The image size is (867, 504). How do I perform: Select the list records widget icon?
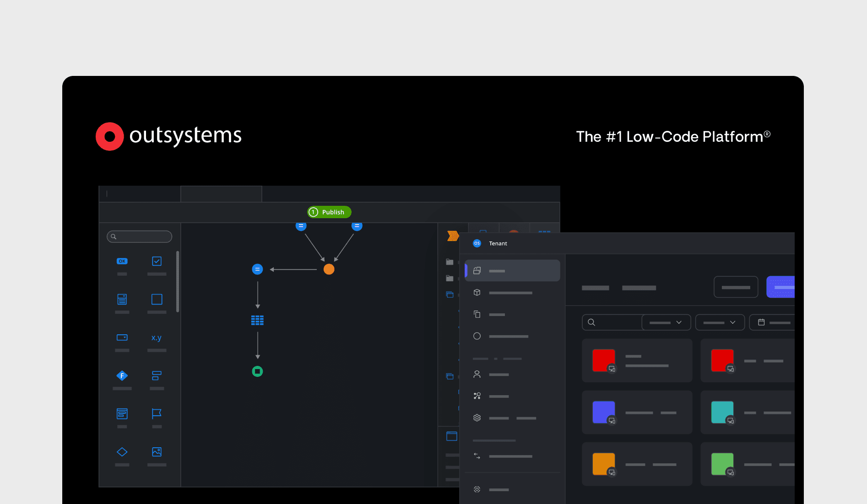click(122, 414)
